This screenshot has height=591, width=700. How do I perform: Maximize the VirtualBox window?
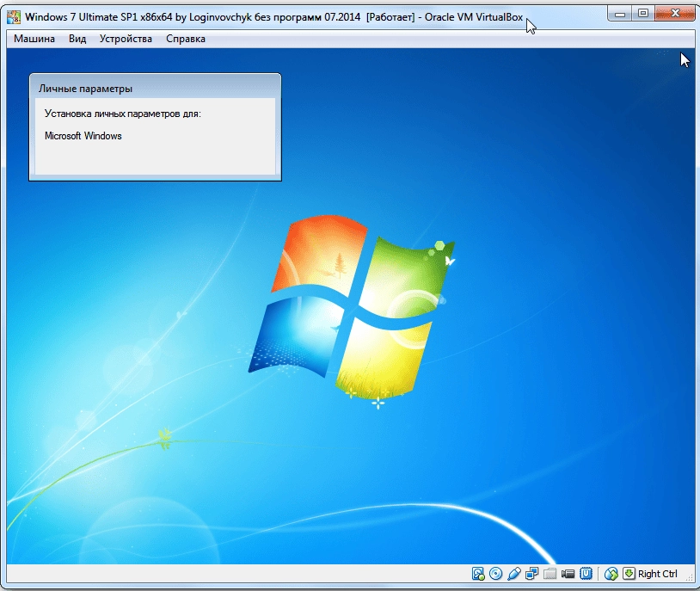click(643, 15)
